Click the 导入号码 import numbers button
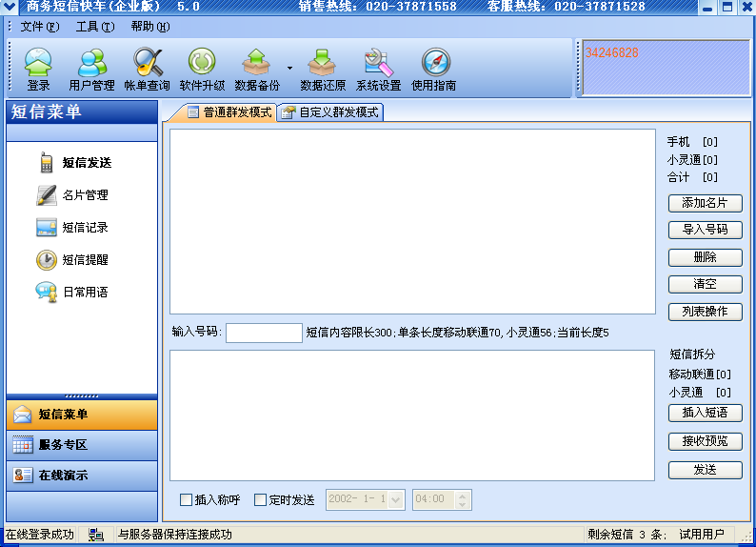The width and height of the screenshot is (756, 547). 705,230
